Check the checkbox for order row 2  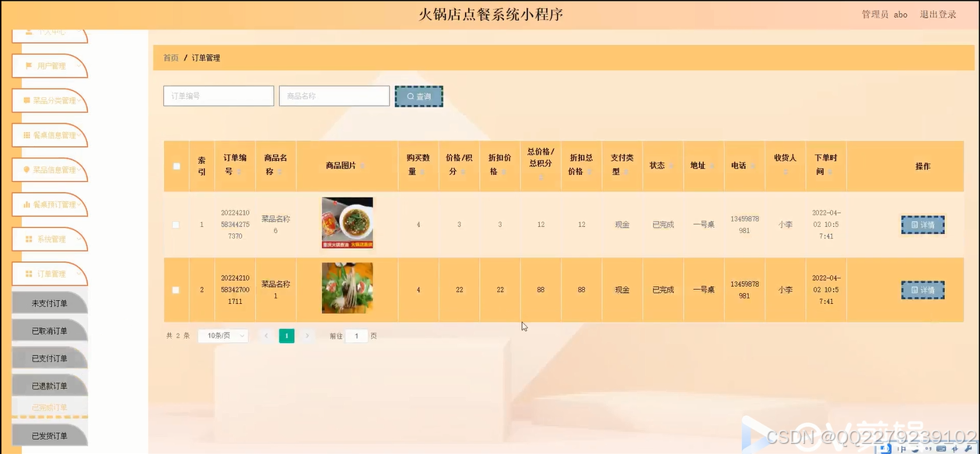(x=177, y=288)
